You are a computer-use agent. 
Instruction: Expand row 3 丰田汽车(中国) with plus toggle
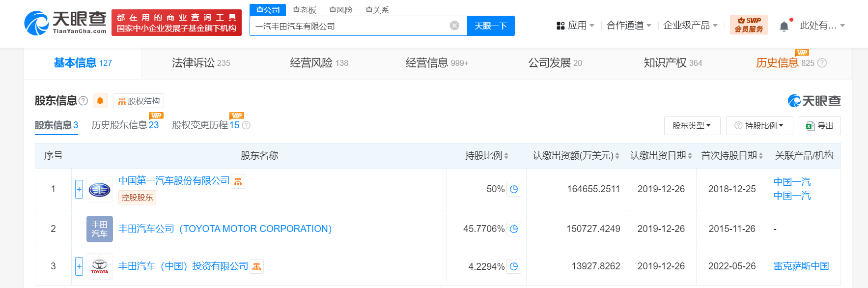(79, 266)
